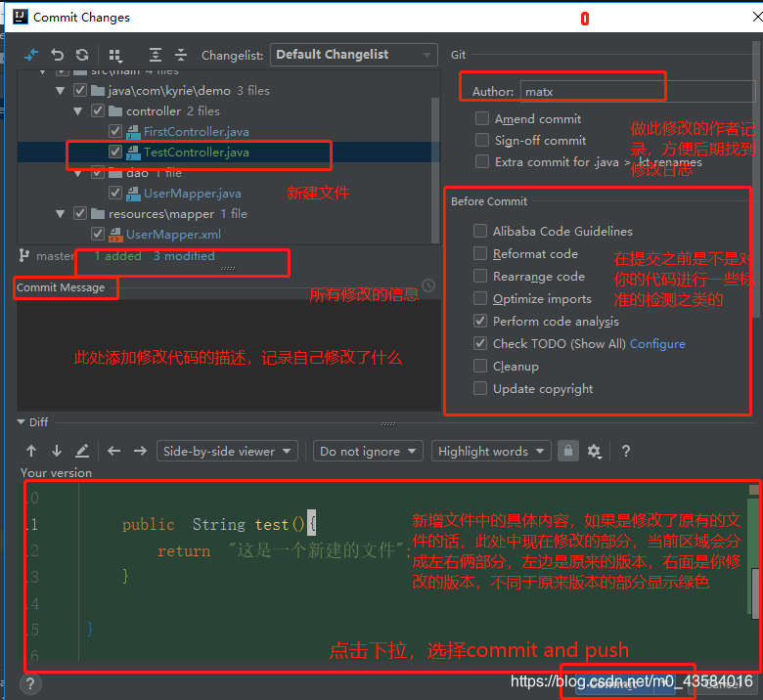Click the '3 modified' status text
The width and height of the screenshot is (763, 700).
[184, 256]
